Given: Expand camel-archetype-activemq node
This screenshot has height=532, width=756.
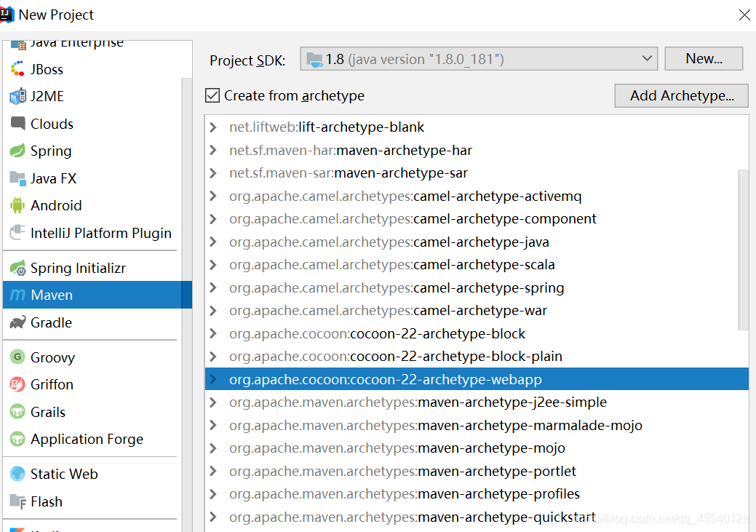Looking at the screenshot, I should click(x=212, y=196).
